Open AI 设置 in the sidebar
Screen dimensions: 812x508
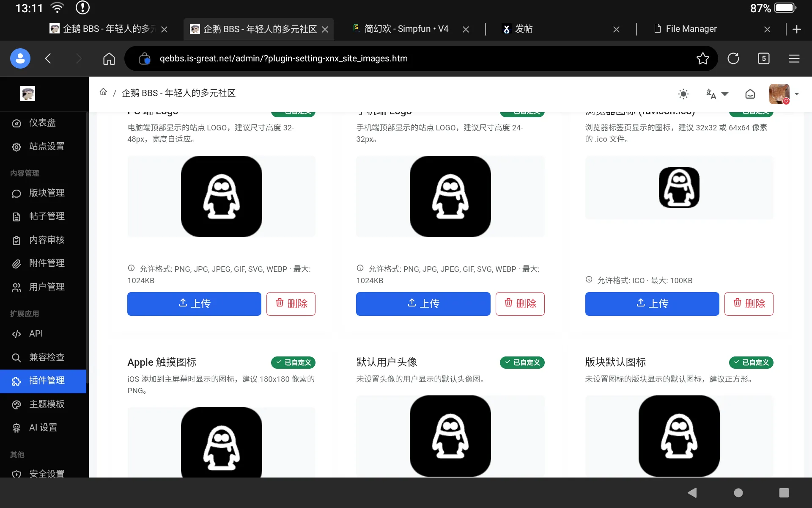pos(43,428)
